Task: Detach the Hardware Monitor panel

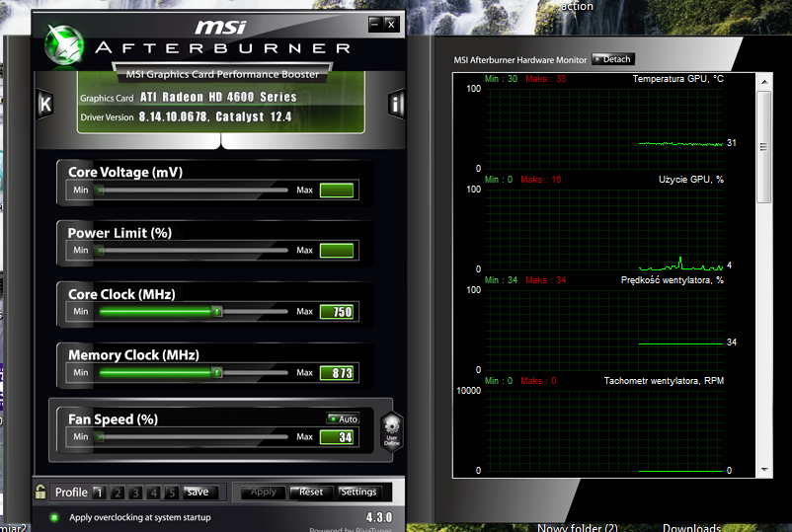Action: (612, 59)
